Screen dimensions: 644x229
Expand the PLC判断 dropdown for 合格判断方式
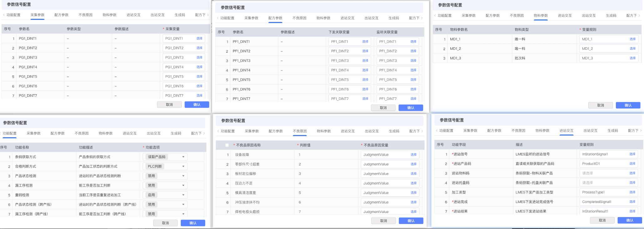point(165,166)
